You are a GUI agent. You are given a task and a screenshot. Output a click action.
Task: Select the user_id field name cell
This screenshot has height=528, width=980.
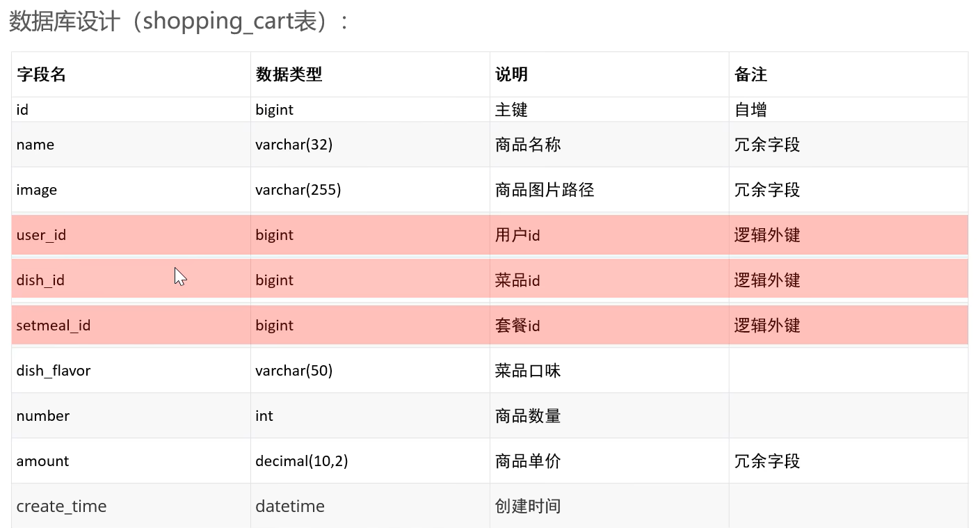(41, 235)
